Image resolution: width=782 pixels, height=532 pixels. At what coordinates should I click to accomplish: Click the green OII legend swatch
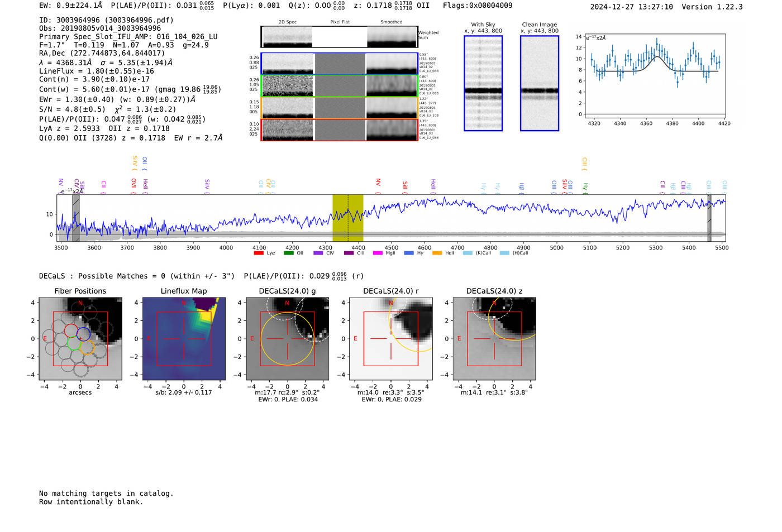click(289, 253)
